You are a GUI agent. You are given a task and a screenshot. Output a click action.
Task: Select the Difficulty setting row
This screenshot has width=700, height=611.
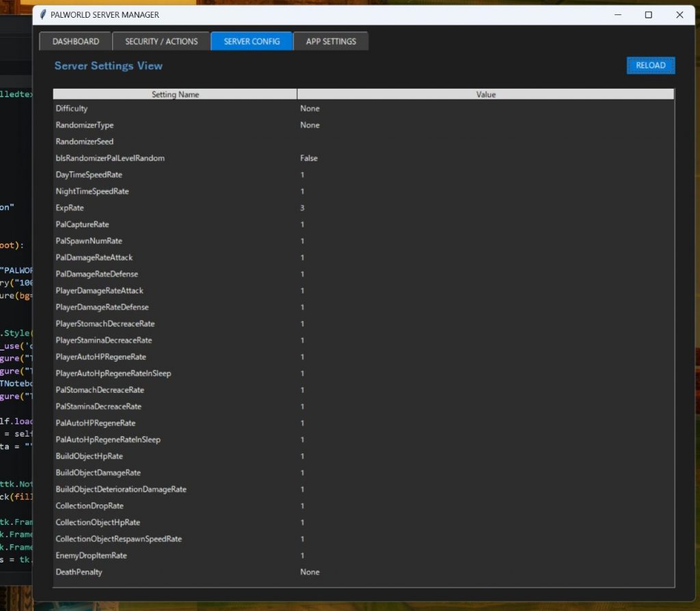pyautogui.click(x=364, y=109)
